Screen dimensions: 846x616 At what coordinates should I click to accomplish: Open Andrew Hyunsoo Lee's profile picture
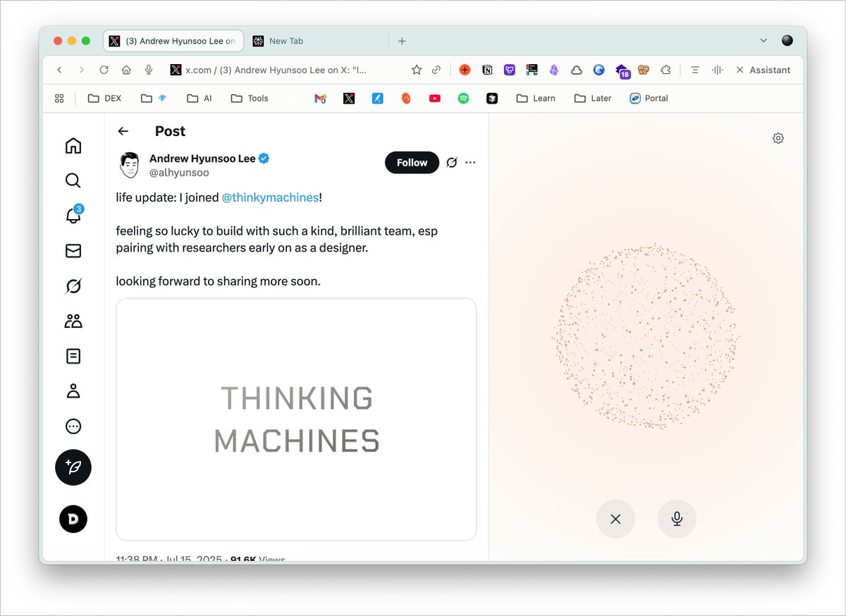[129, 165]
